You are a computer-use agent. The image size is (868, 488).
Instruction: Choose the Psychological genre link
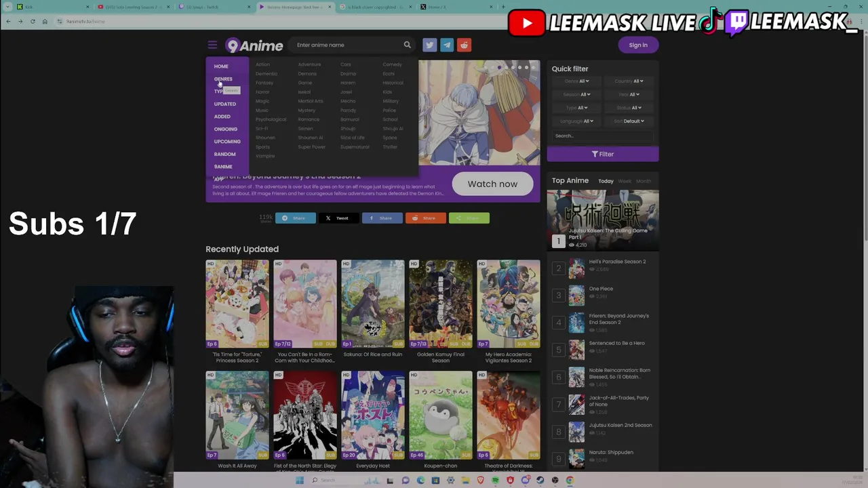click(271, 119)
